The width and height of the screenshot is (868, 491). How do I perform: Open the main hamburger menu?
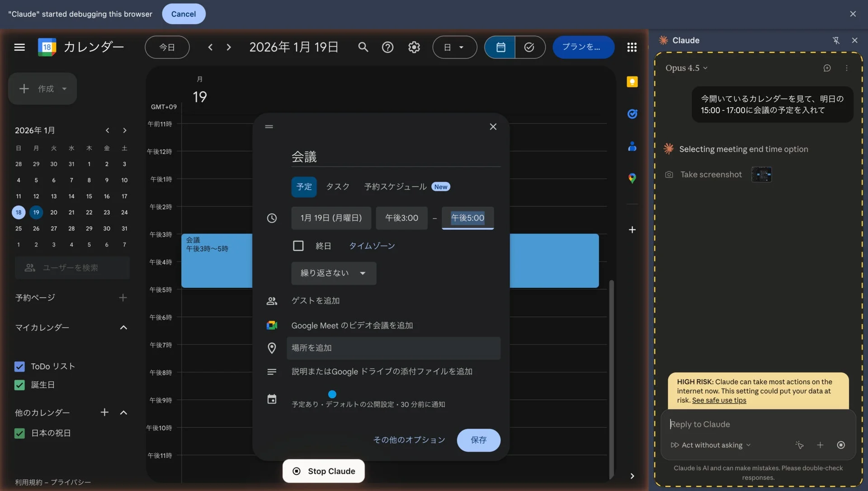(x=19, y=47)
